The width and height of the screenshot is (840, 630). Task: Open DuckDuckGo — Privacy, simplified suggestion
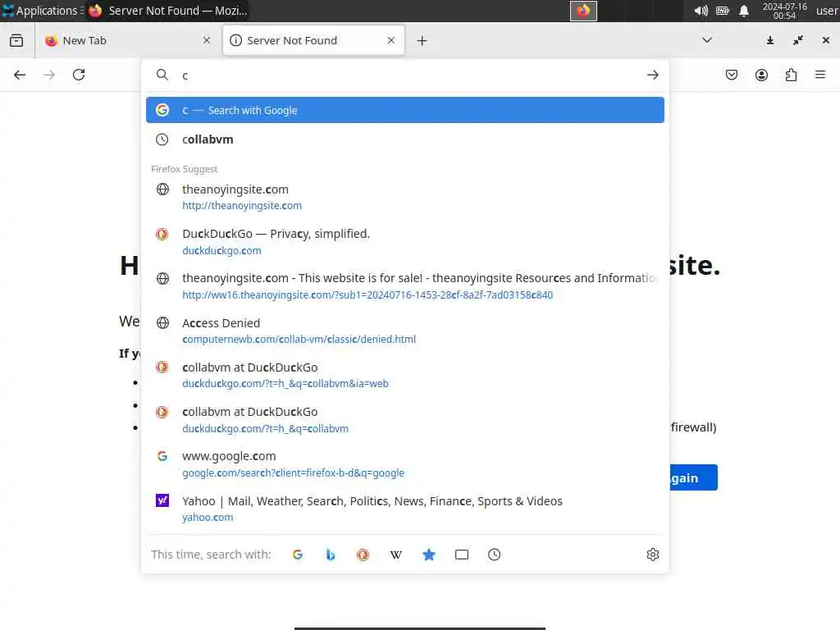click(x=405, y=242)
